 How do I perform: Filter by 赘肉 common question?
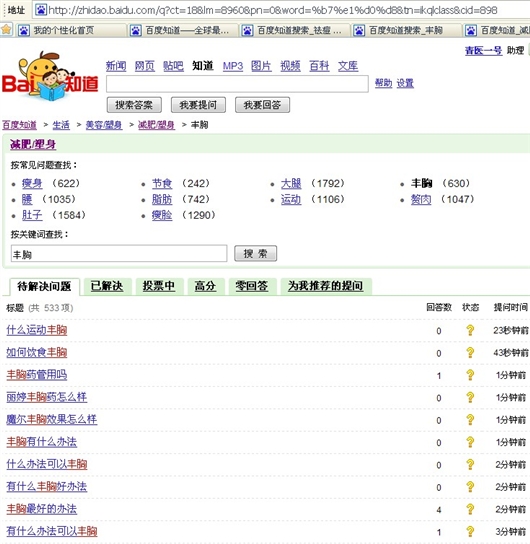tap(421, 199)
